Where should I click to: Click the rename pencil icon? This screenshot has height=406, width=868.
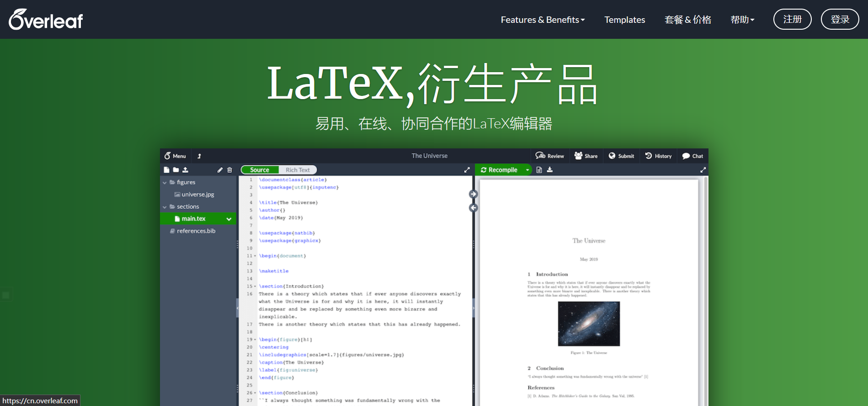(x=220, y=170)
